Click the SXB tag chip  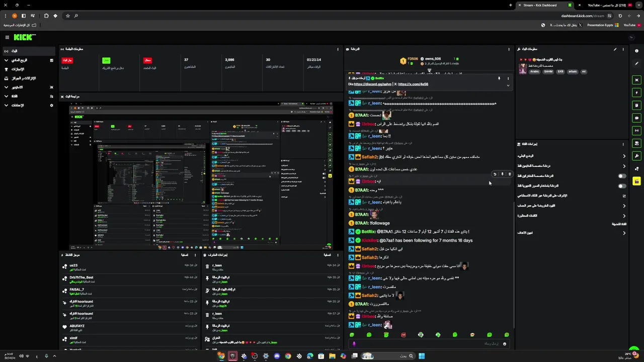tap(560, 71)
